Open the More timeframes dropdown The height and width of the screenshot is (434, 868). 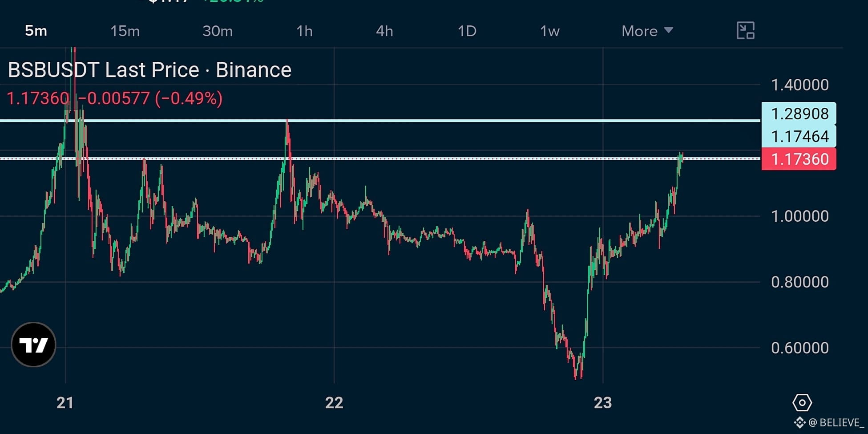pos(647,31)
